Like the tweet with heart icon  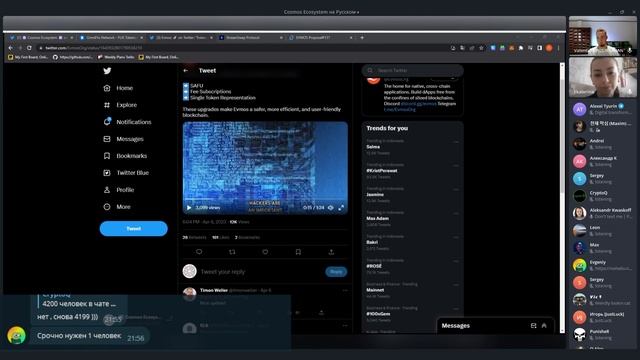265,252
